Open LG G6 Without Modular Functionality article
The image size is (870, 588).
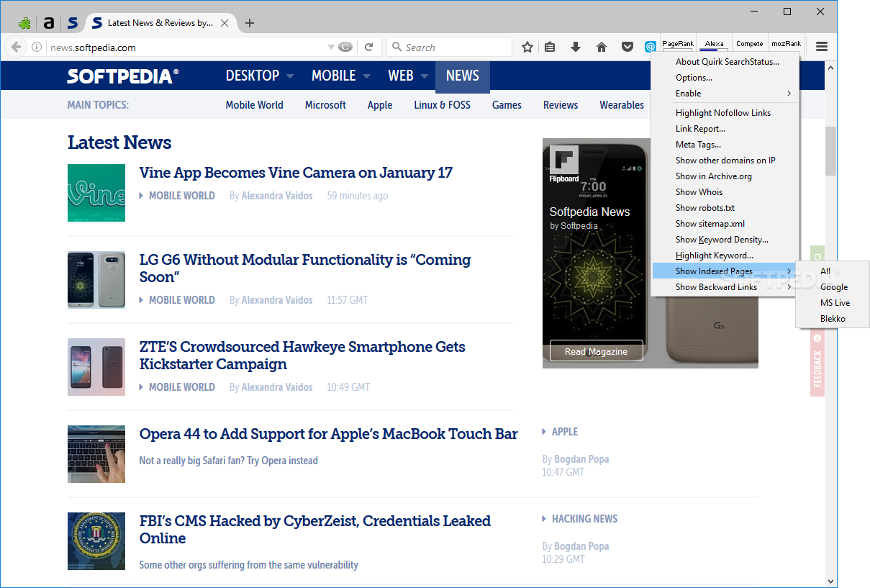[x=305, y=268]
